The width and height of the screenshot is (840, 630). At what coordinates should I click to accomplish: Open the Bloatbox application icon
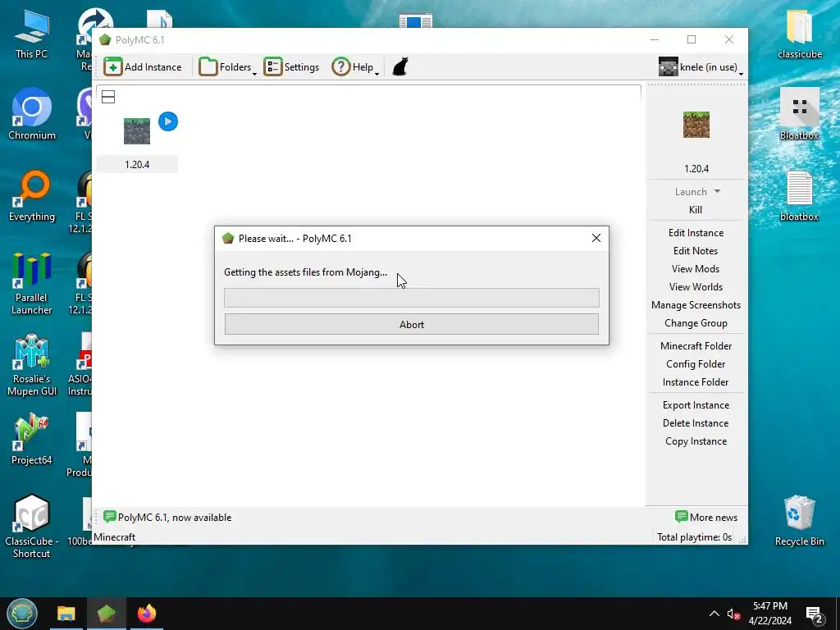799,115
